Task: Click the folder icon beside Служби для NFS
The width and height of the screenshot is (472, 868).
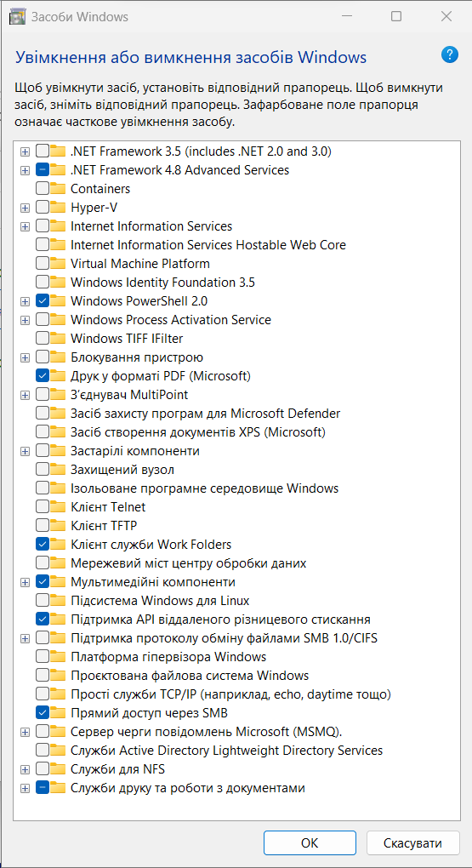Action: 58,769
